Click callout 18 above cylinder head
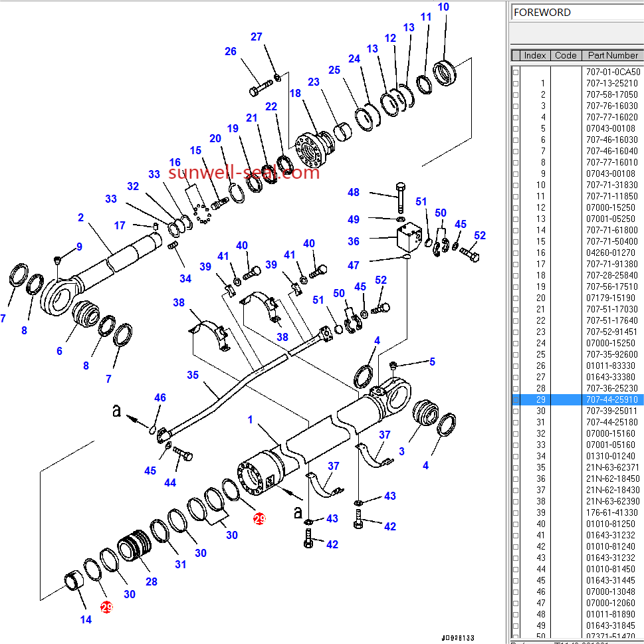The image size is (644, 644). [x=295, y=94]
